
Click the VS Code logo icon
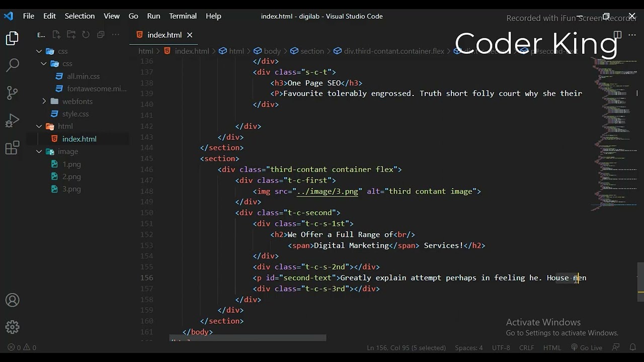click(9, 16)
